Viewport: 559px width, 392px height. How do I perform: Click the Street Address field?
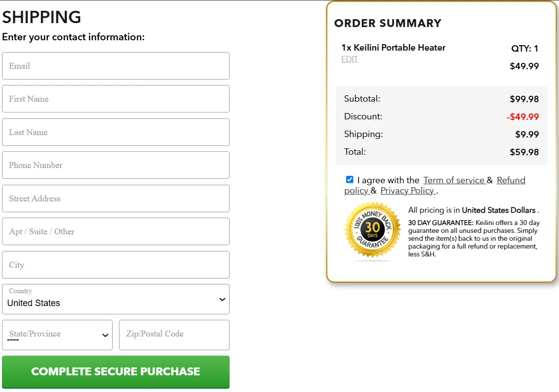pos(116,198)
